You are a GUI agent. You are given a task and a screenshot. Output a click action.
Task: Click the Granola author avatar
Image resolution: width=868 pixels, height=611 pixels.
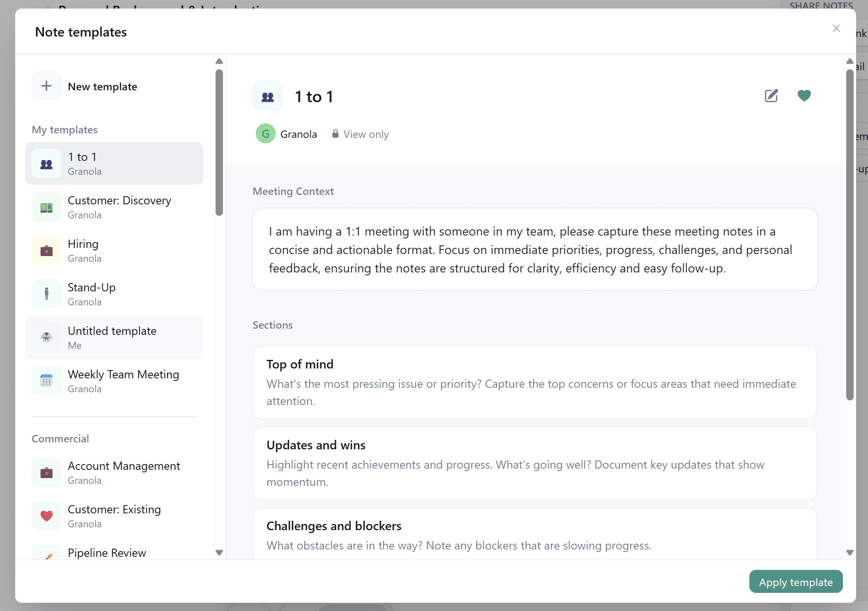[265, 134]
